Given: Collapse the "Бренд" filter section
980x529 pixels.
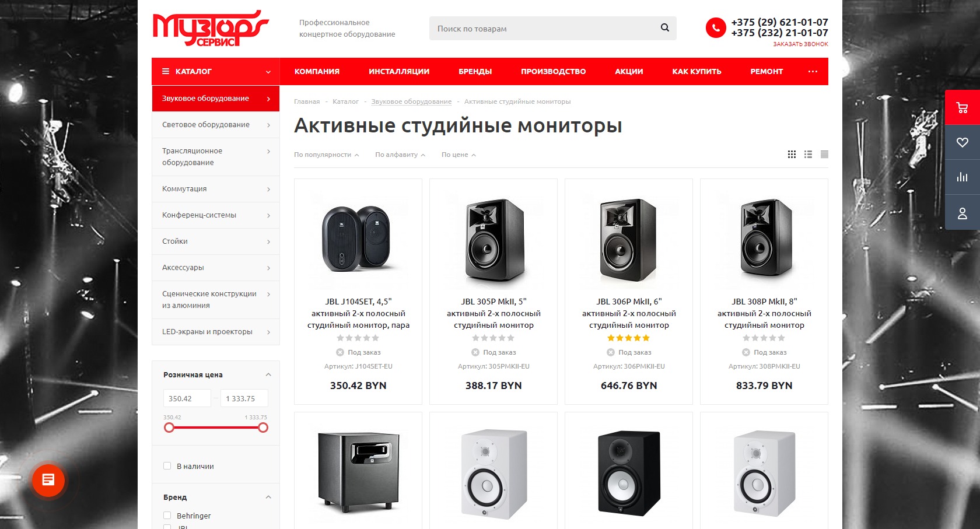Looking at the screenshot, I should click(268, 497).
